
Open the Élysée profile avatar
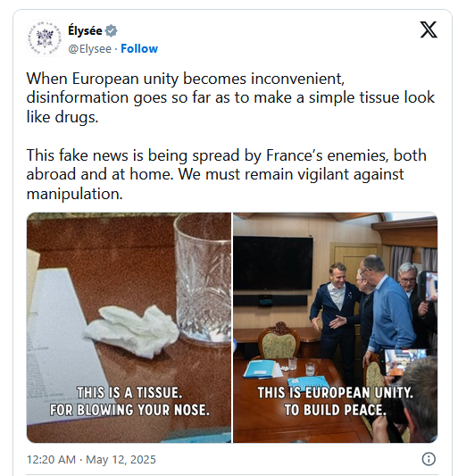pos(45,38)
